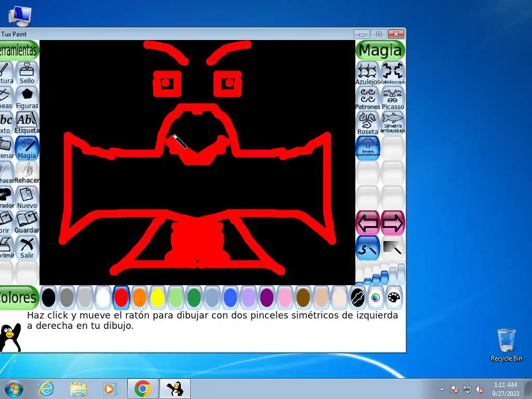Launch Internet Explorer from taskbar
532x399 pixels.
point(46,389)
